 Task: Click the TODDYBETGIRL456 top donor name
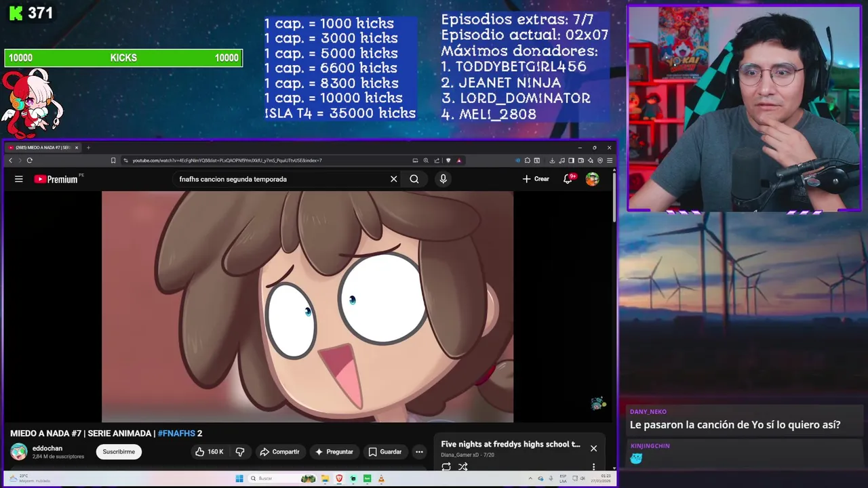[521, 66]
